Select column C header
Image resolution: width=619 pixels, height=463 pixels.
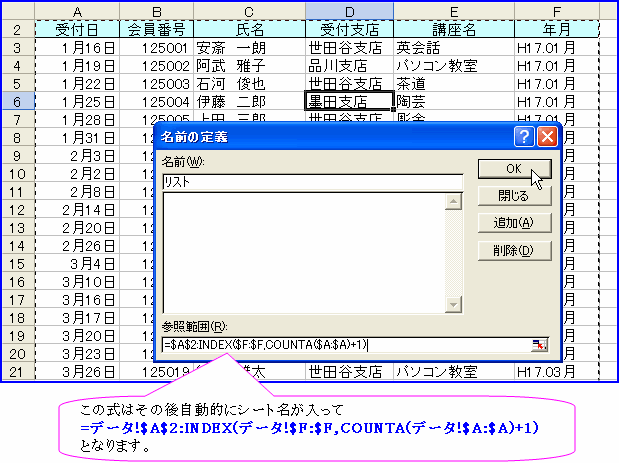249,12
